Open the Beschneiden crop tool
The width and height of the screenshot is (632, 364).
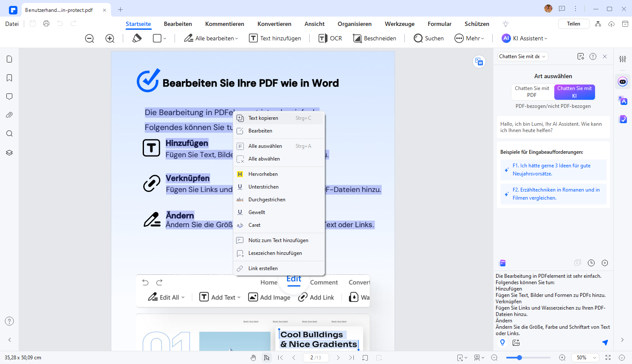pos(375,38)
